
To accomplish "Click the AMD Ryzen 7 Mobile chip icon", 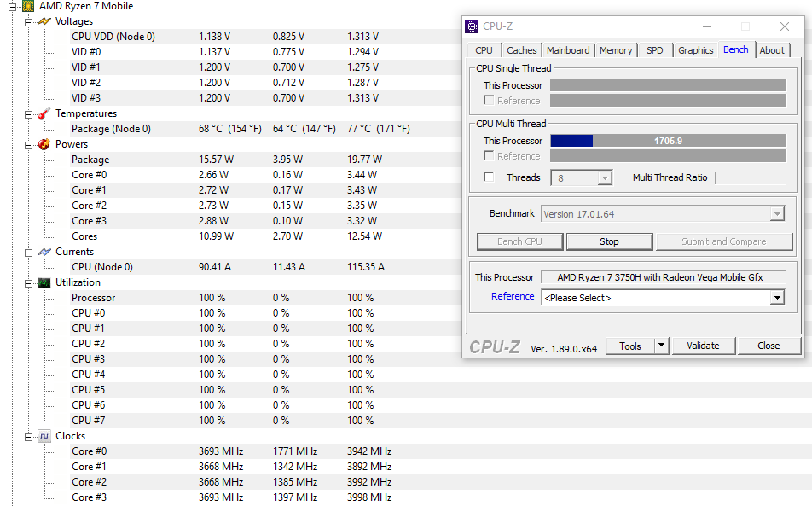I will coord(28,6).
